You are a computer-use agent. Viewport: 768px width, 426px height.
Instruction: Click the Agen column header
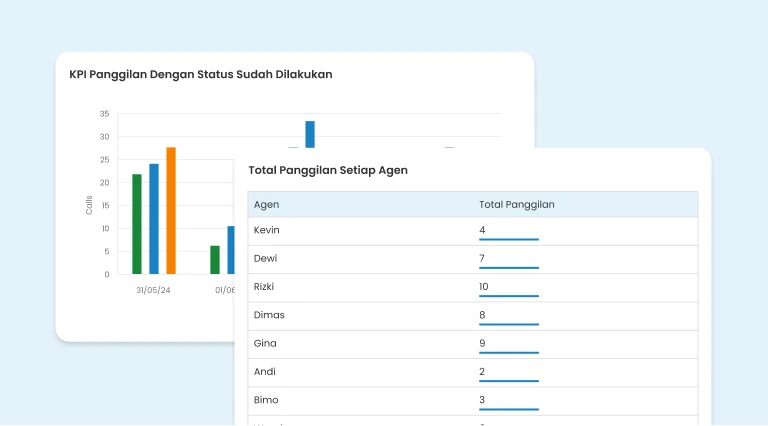click(267, 205)
